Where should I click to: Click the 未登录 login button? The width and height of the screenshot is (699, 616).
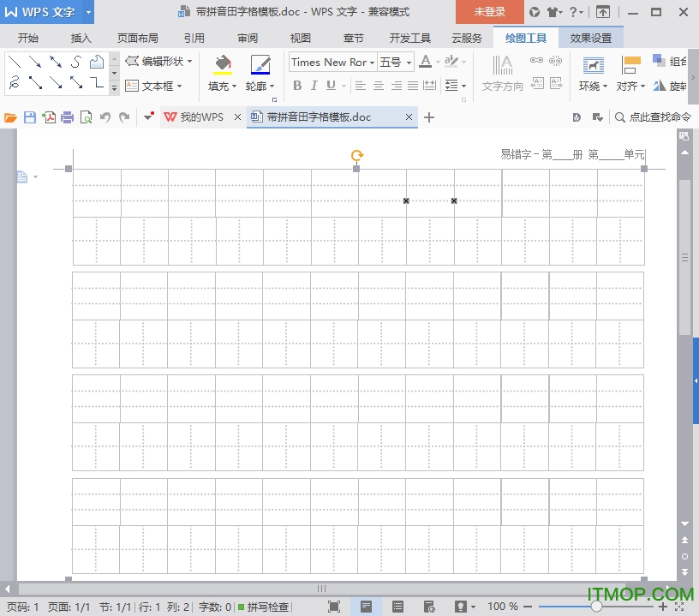click(x=489, y=13)
